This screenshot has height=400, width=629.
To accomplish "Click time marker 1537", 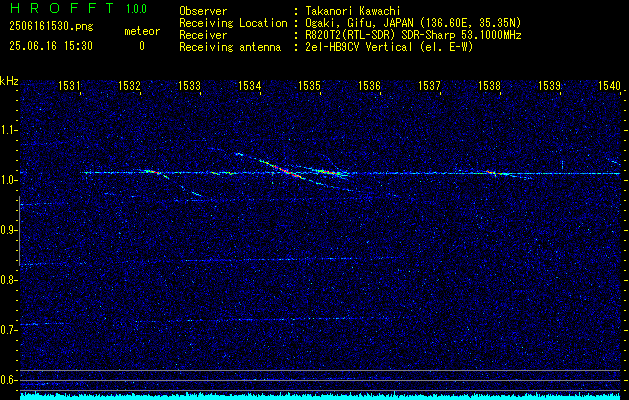I will (x=429, y=85).
